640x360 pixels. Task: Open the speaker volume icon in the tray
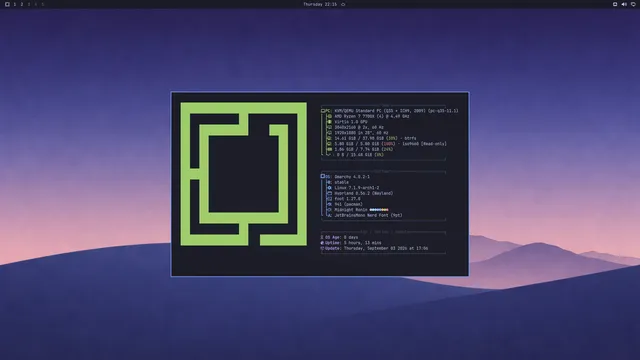tap(624, 4)
